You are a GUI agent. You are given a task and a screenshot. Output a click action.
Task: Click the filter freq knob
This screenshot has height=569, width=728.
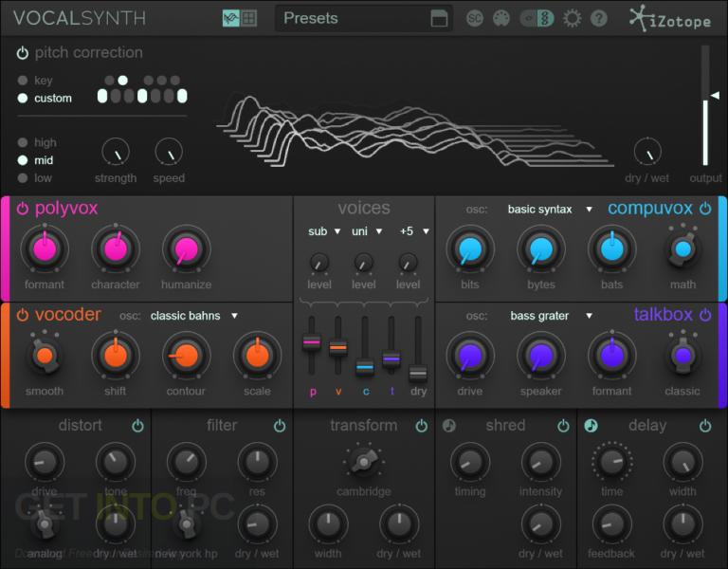click(186, 462)
